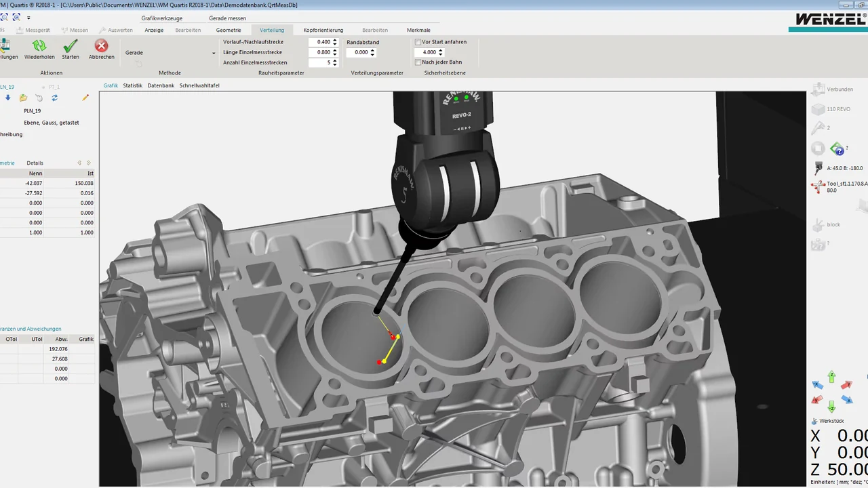Click the Anzahl Einzelmessstrecken spinner arrows
Screen dimensions: 868x488
point(335,62)
